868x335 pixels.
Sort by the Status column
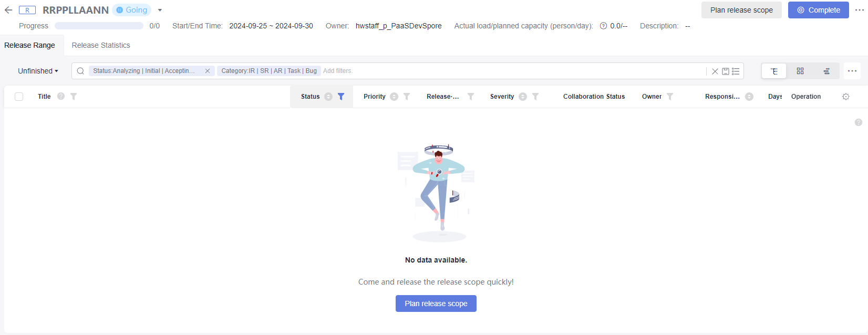click(328, 97)
